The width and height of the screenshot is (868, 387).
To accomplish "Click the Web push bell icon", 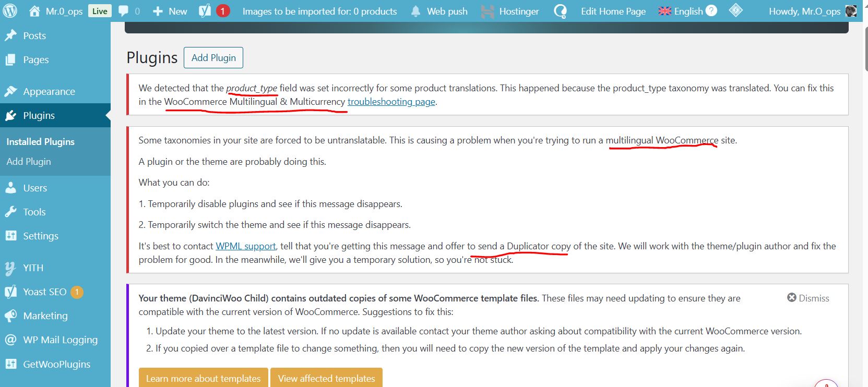I will click(x=415, y=11).
